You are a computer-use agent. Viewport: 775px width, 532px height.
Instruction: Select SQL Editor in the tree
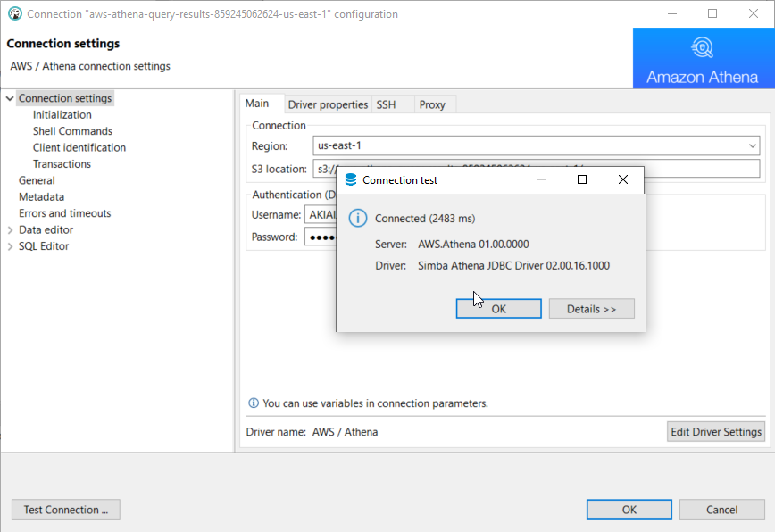[44, 246]
